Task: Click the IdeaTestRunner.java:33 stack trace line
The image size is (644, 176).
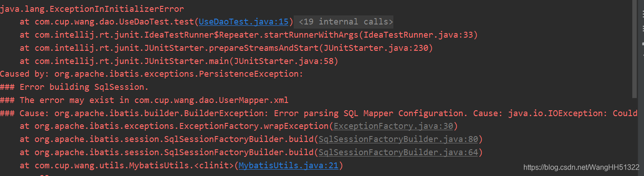Action: coord(249,35)
